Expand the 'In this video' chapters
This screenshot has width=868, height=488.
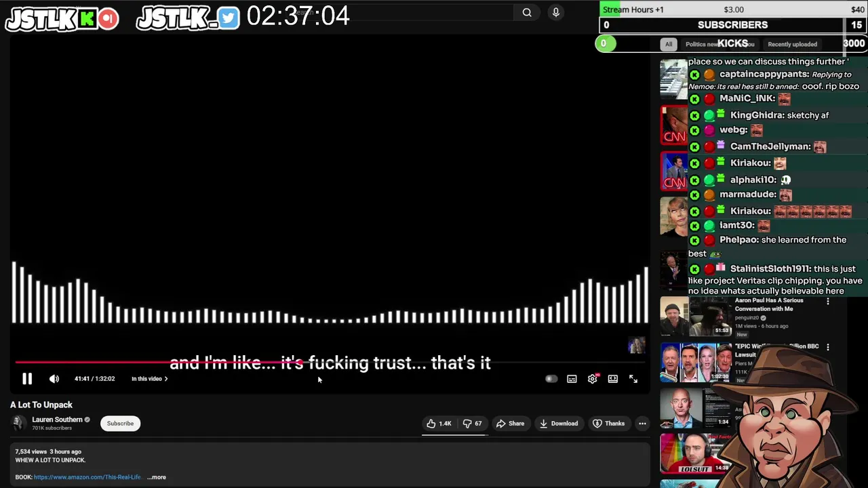point(150,379)
